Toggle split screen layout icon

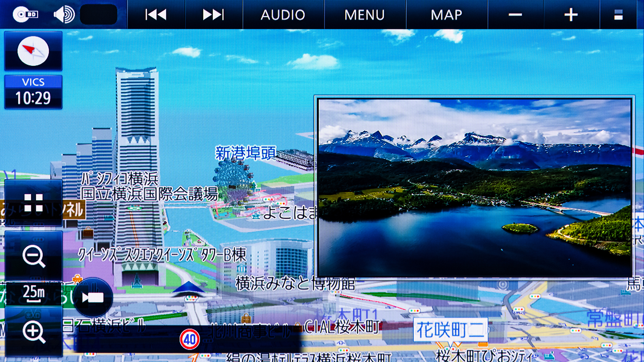coord(618,15)
